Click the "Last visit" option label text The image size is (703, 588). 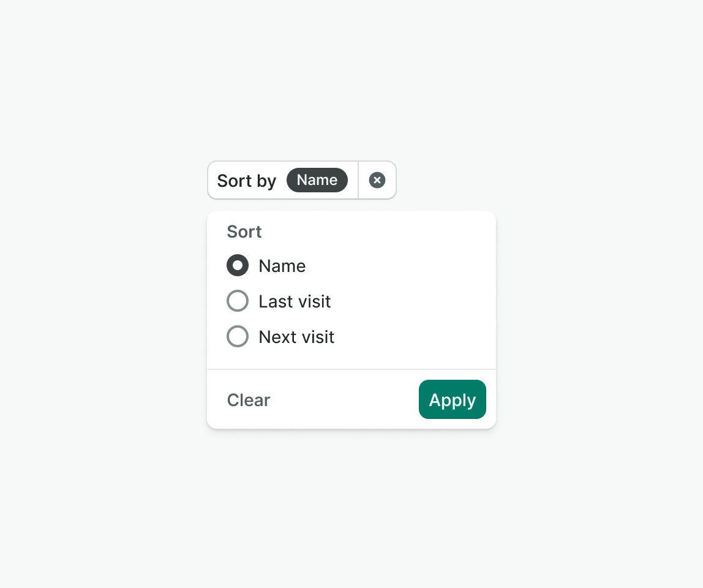[295, 301]
